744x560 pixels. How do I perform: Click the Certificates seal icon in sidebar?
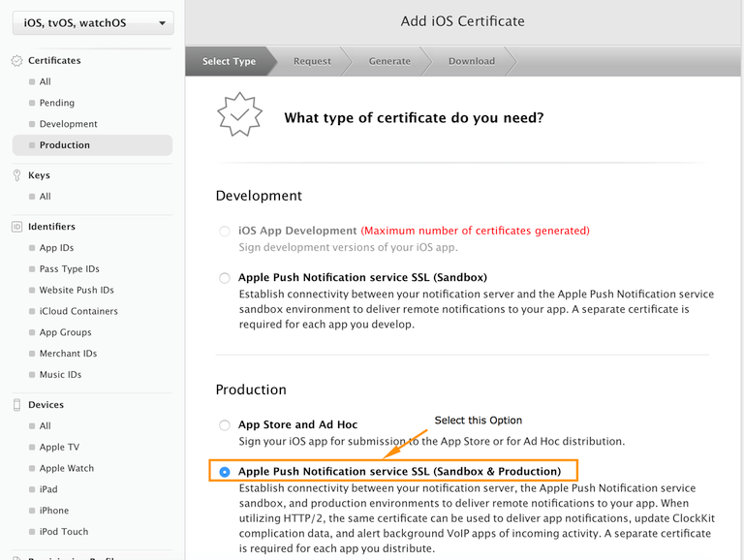point(17,61)
